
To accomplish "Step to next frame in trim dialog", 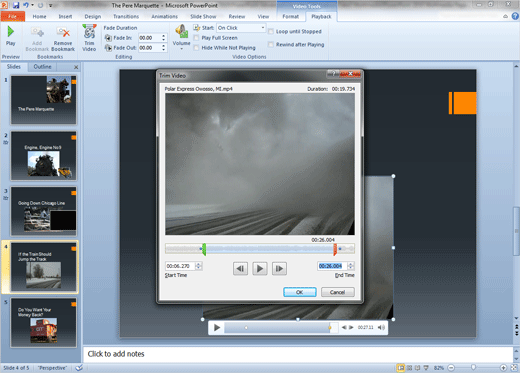I will point(279,268).
